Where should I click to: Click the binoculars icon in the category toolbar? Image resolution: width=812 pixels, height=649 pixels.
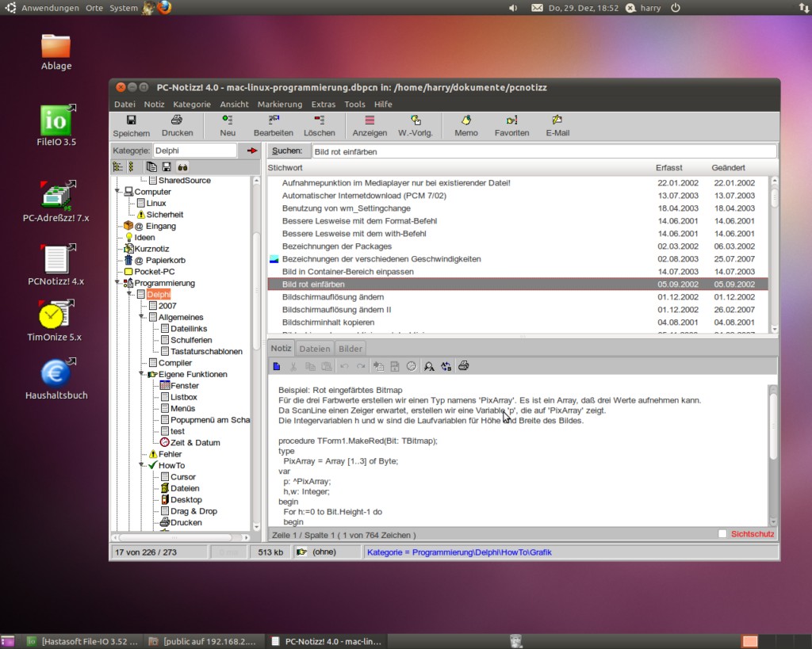click(x=183, y=167)
